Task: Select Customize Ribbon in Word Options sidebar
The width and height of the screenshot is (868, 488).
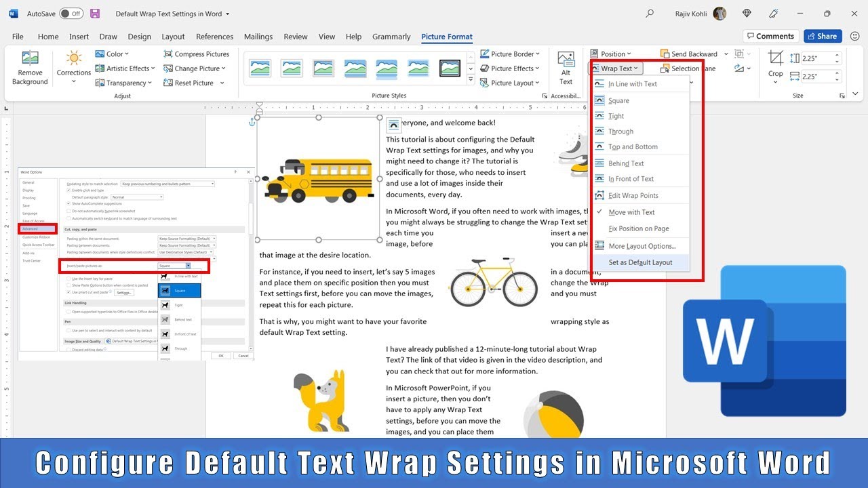Action: [x=38, y=237]
